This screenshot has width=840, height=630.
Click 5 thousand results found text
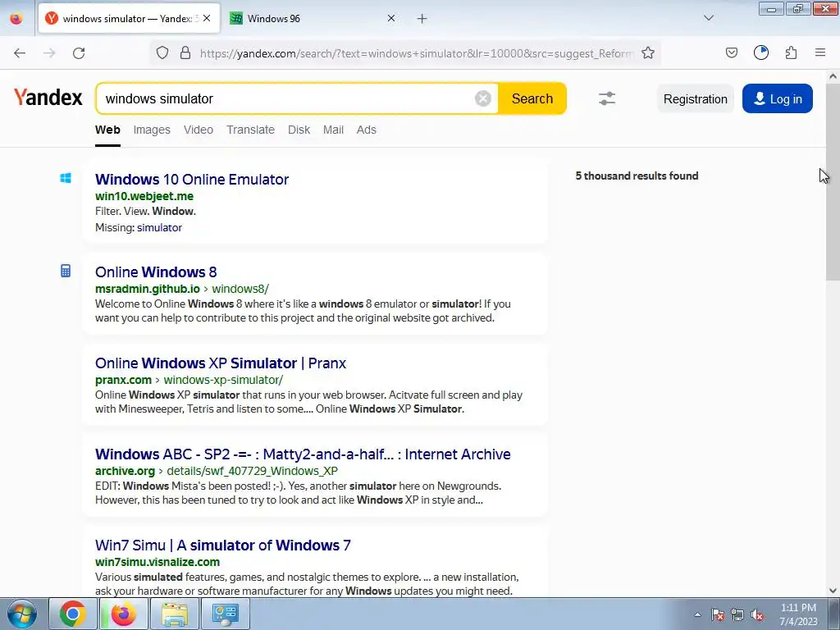coord(637,176)
